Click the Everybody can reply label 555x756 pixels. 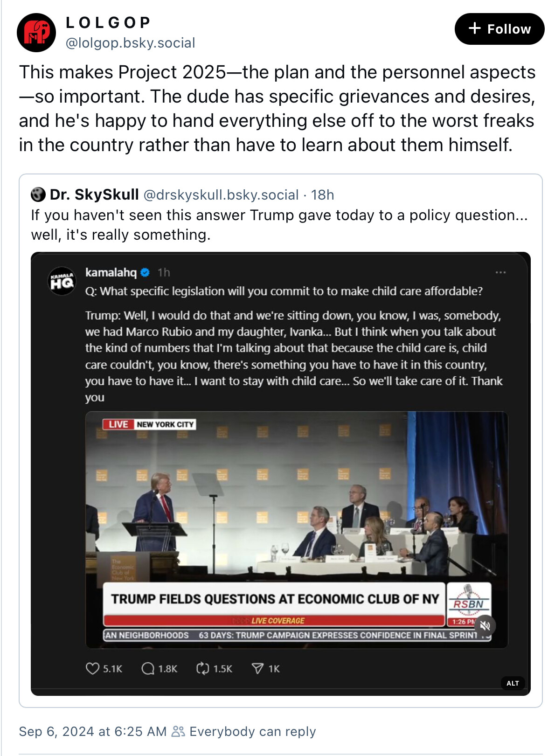252,731
